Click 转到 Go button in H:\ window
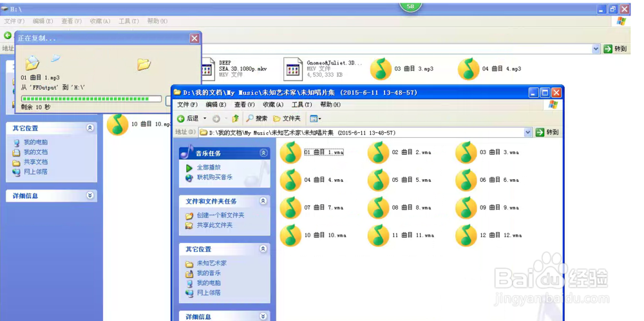The image size is (644, 321). tap(615, 49)
